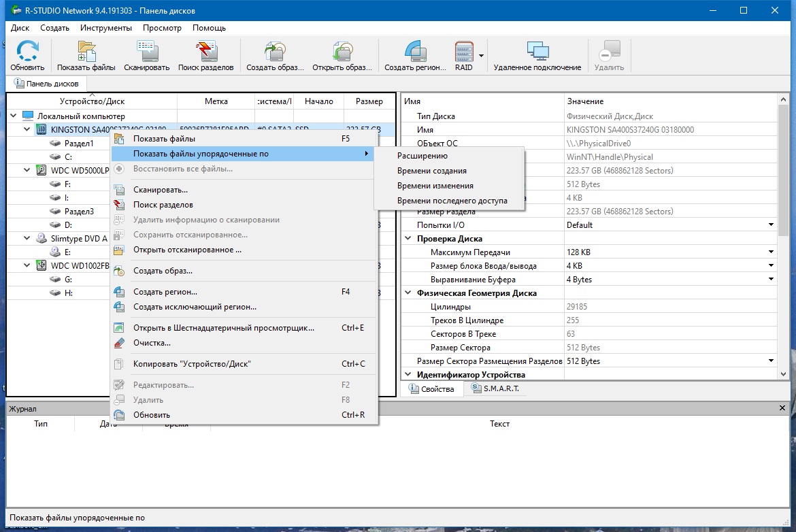
Task: Select drive F: in device tree
Action: pos(67,184)
